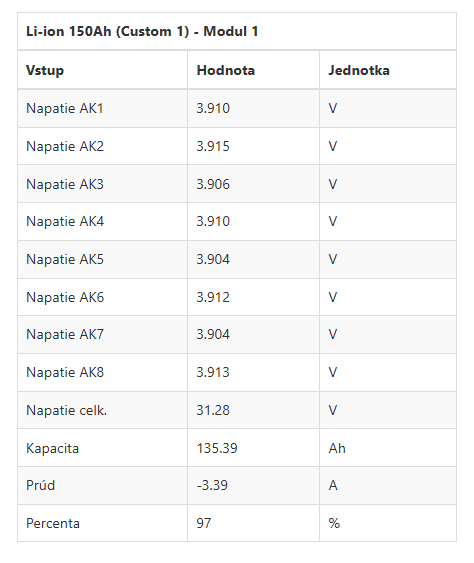Click the total voltage value 31.28
The width and height of the screenshot is (474, 563).
point(213,410)
